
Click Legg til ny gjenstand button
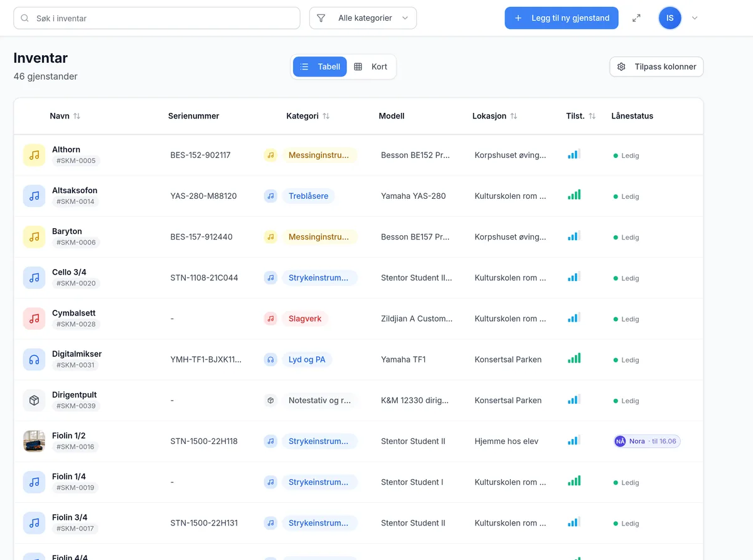(562, 18)
